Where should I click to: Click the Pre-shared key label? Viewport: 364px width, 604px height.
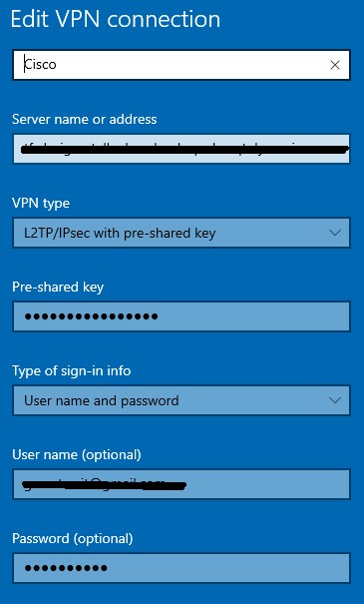(58, 287)
